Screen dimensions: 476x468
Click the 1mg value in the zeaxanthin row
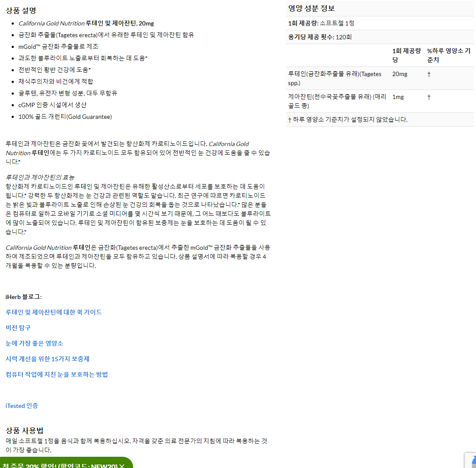[x=398, y=97]
